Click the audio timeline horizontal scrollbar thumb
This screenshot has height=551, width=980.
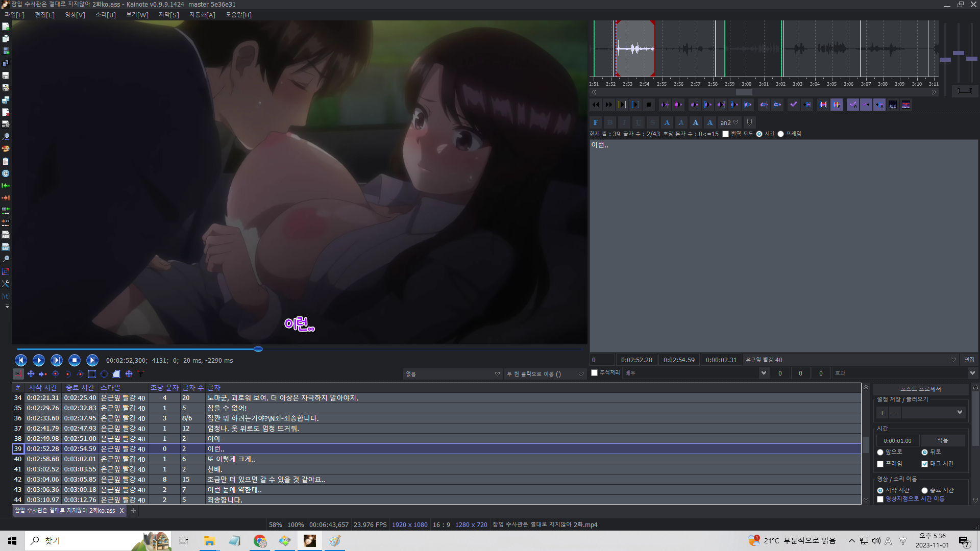[x=744, y=92]
